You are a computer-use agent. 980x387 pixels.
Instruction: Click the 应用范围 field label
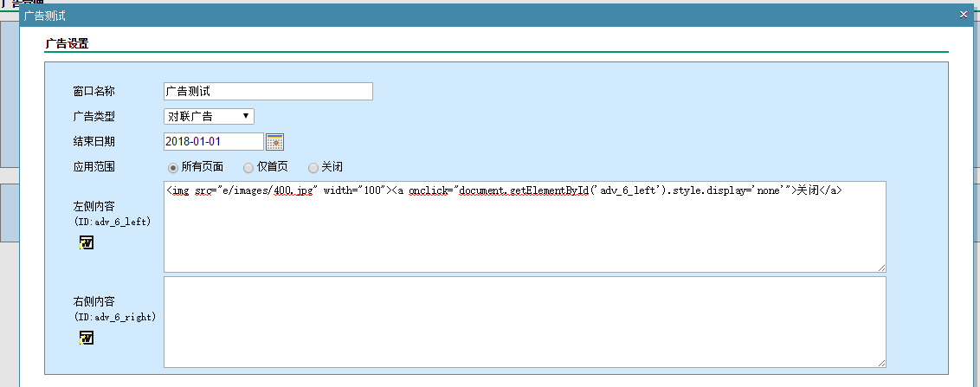coord(93,167)
